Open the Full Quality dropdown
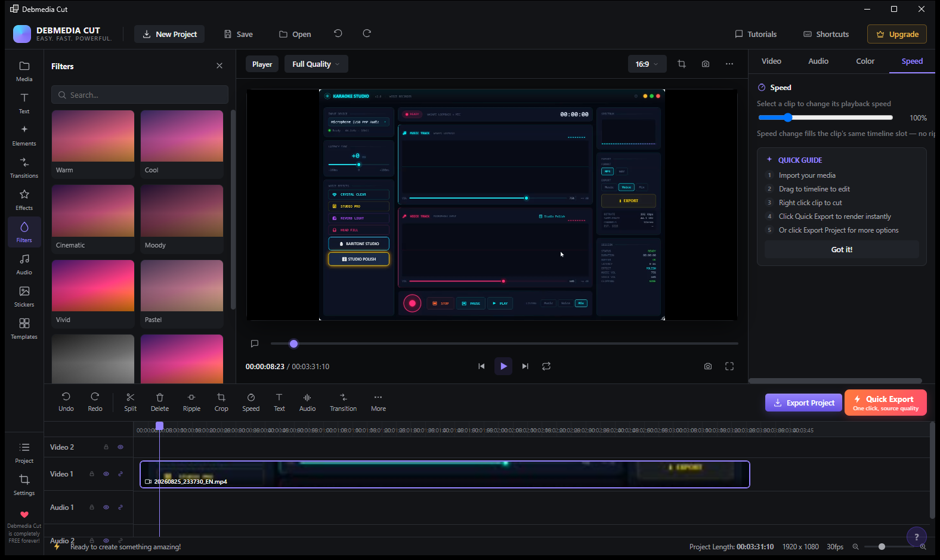The width and height of the screenshot is (940, 560). tap(316, 64)
